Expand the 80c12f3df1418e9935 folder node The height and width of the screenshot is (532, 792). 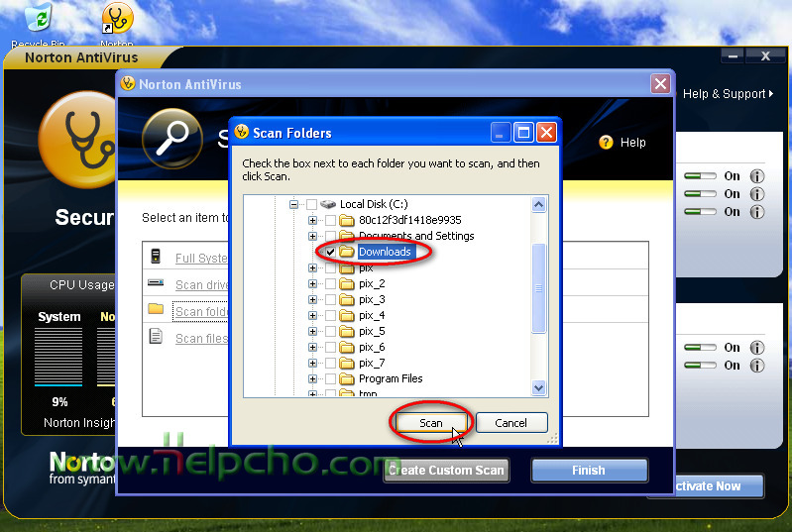click(x=312, y=220)
